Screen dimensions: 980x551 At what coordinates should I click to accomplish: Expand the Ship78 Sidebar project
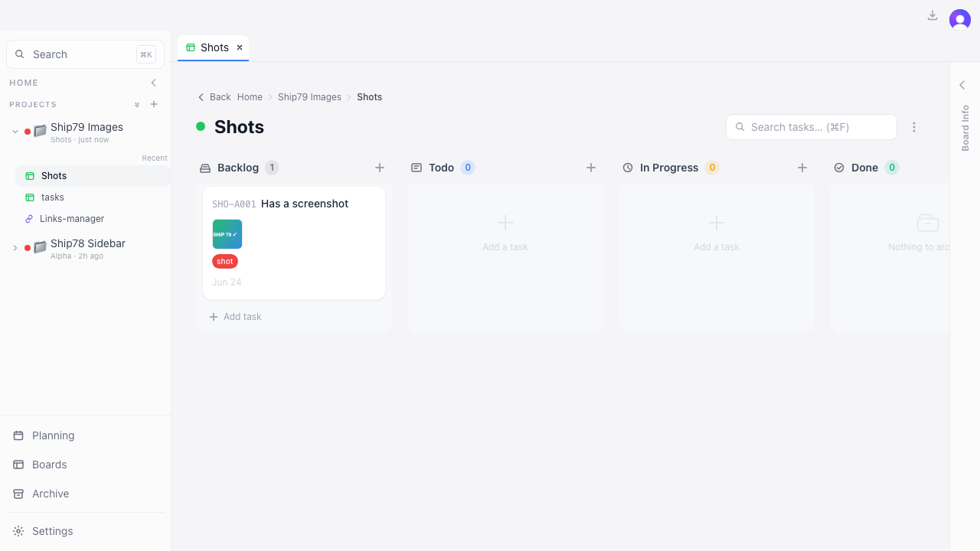[x=15, y=248]
